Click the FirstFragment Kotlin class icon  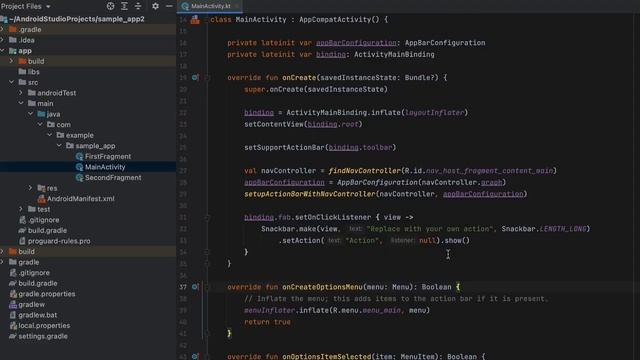pyautogui.click(x=79, y=156)
